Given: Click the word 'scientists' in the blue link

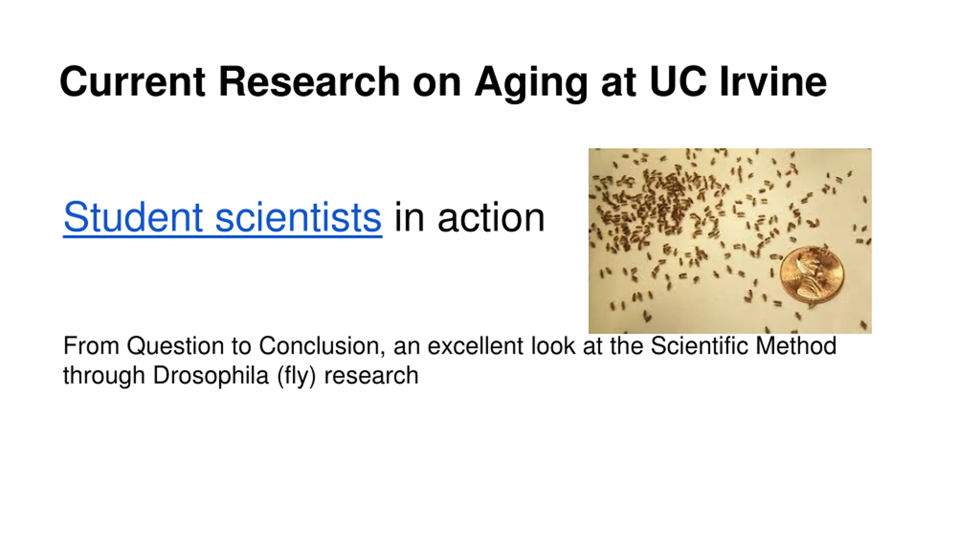Looking at the screenshot, I should pos(299,217).
